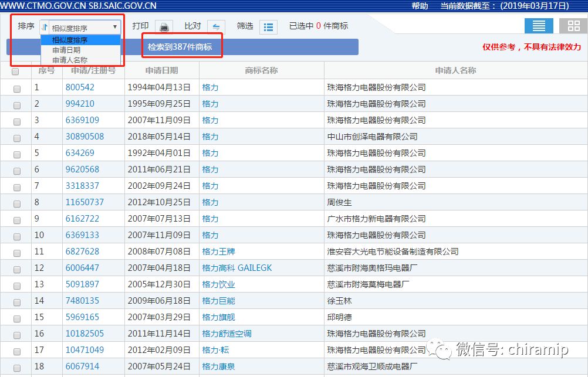This screenshot has height=377, width=588.
Task: Check the box for row 800542
Action: (17, 89)
